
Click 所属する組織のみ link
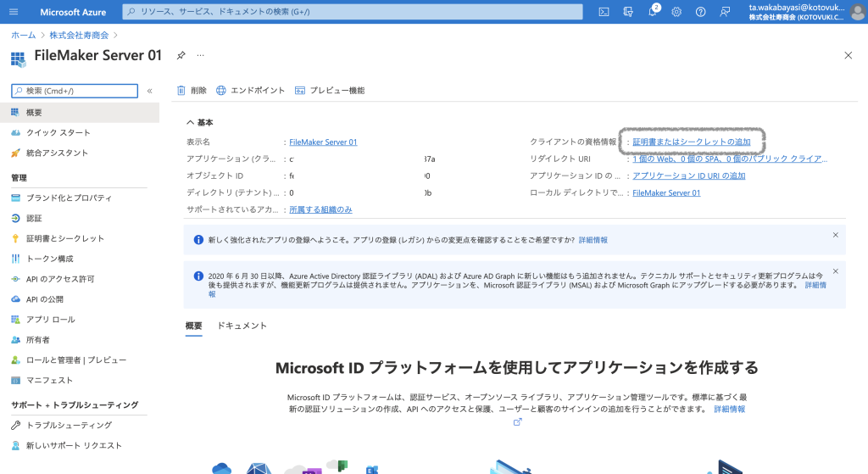[320, 210]
